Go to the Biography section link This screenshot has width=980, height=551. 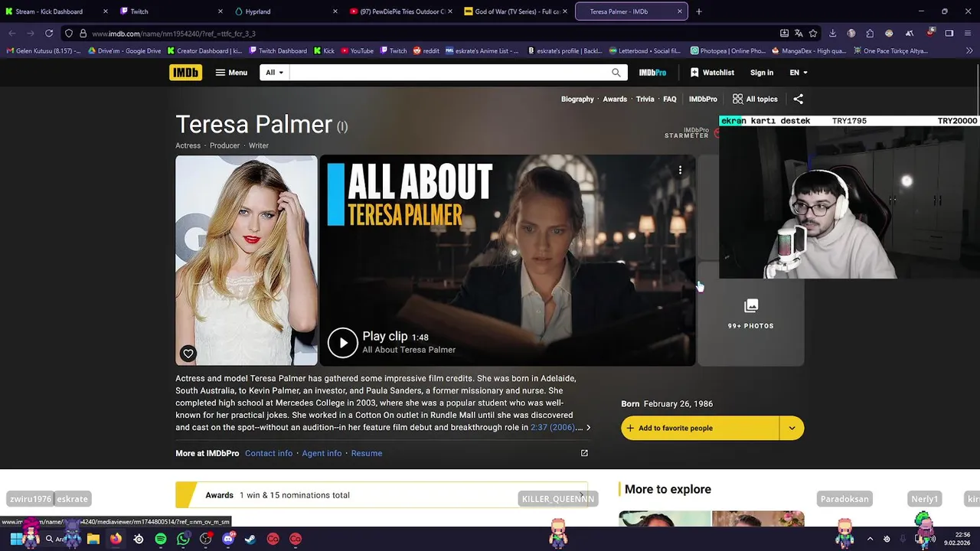(577, 99)
